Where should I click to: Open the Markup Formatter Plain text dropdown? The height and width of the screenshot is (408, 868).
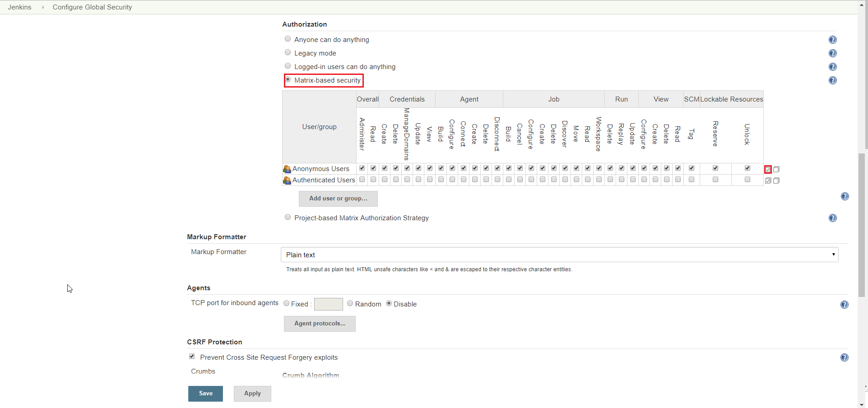point(559,255)
